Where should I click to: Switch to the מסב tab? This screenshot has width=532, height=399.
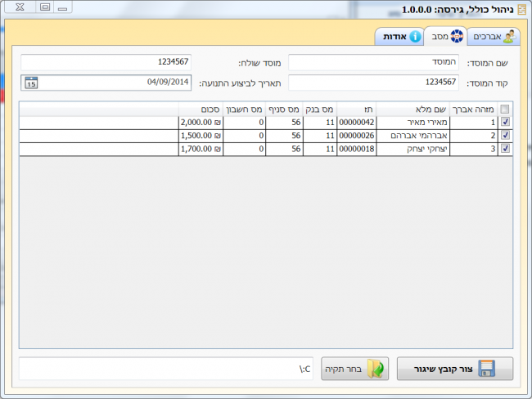click(x=445, y=36)
